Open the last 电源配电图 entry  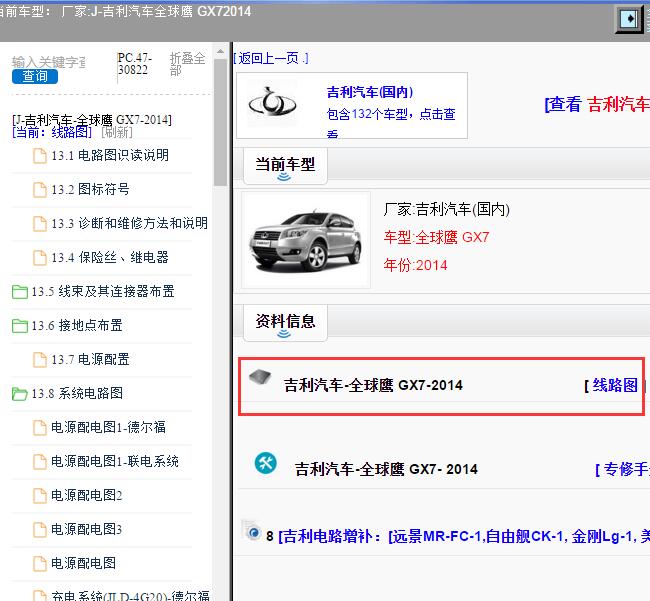point(83,563)
